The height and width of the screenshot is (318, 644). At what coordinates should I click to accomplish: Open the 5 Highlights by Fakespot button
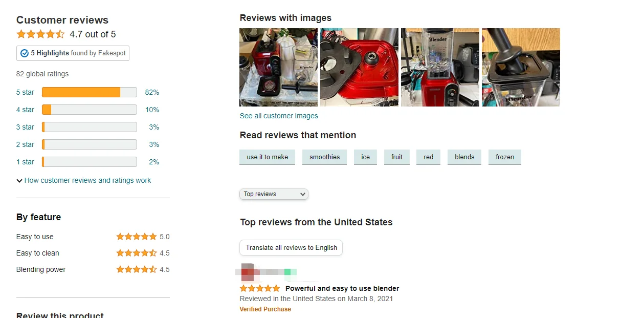73,53
